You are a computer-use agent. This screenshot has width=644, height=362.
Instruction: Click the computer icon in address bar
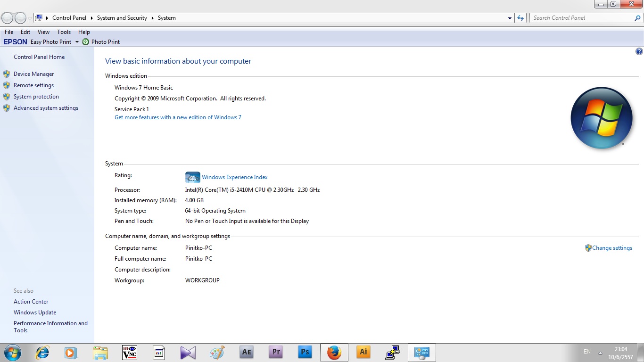(39, 18)
